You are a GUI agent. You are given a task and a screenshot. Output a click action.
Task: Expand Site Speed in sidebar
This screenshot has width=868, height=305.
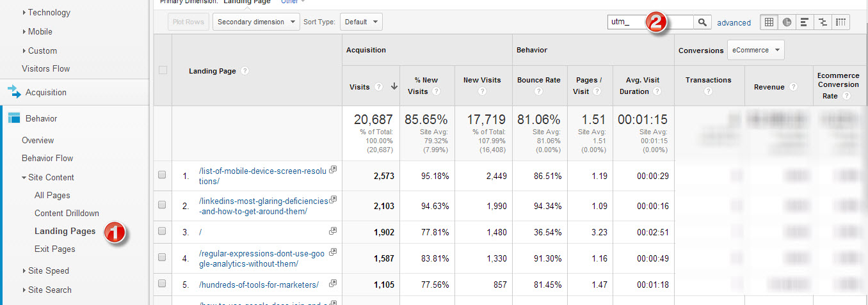coord(48,270)
